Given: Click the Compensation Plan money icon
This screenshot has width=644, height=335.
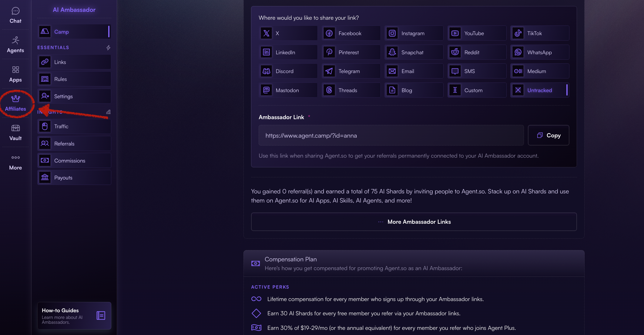Looking at the screenshot, I should coord(256,263).
